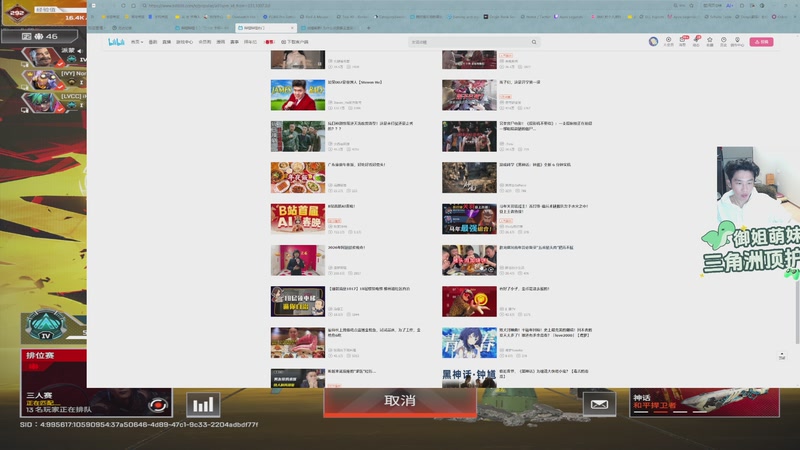800x450 pixels.
Task: Open the three soldiers in green thumbnail
Action: pos(298,136)
